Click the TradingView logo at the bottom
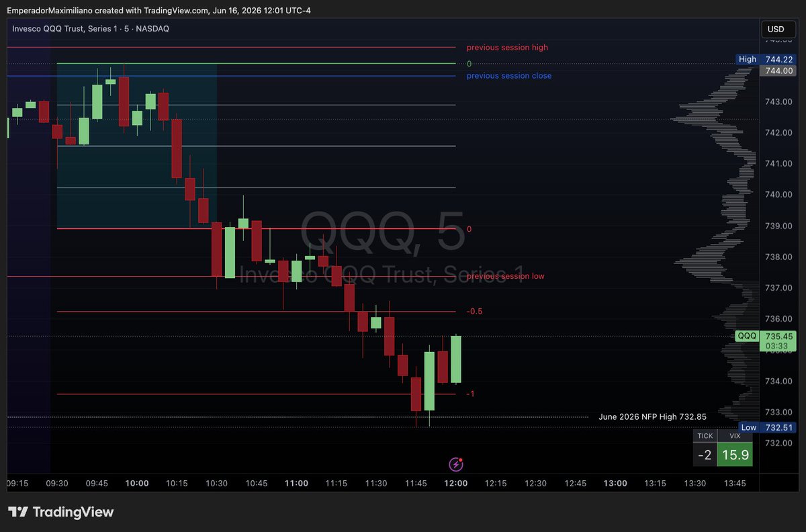806x532 pixels. pos(60,513)
